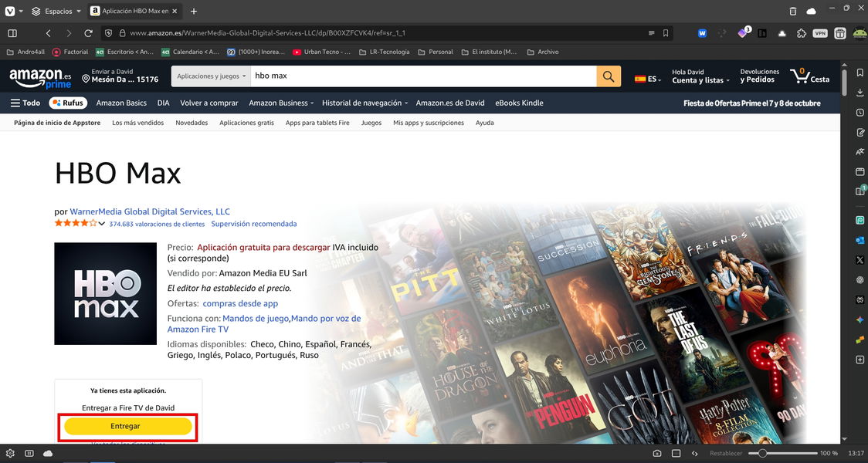Open Mis apps y suscripciones tab

click(x=429, y=123)
